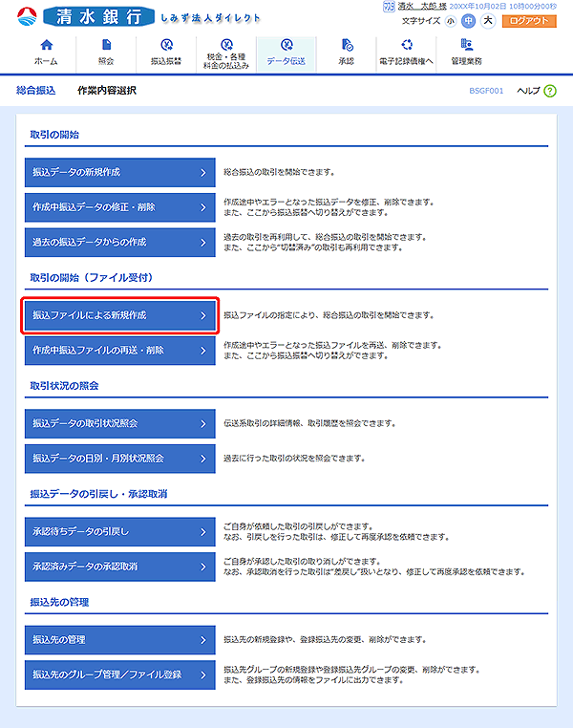Click the 管理業務 icon
Viewport: 573px width, 728px height.
466,46
